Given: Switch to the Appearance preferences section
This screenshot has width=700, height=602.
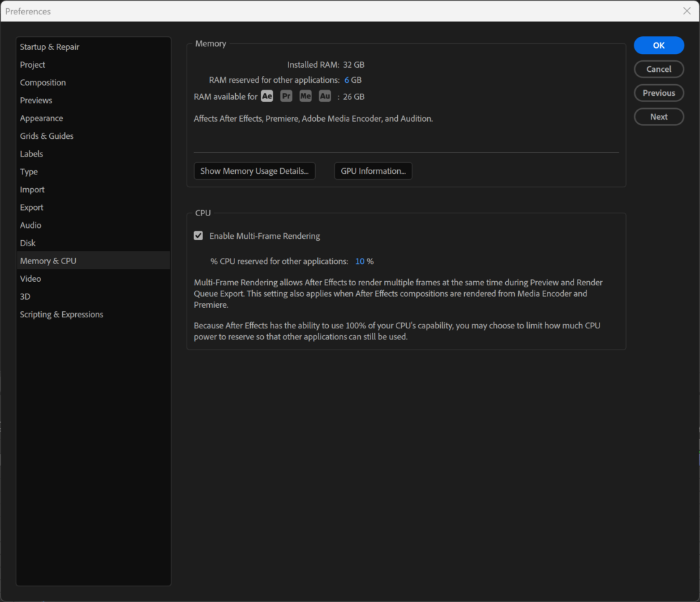Looking at the screenshot, I should [42, 118].
